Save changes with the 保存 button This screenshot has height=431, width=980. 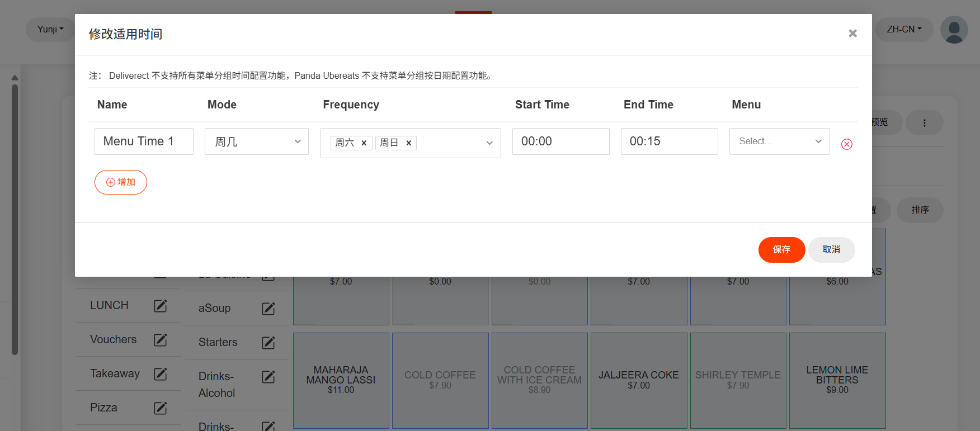coord(781,249)
